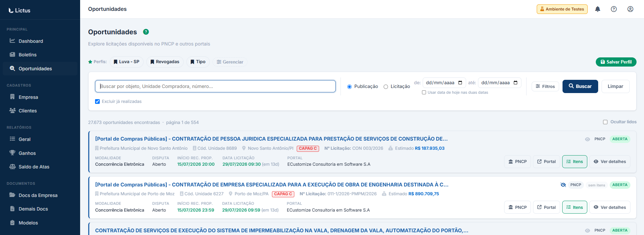Screen dimensions: 644x235
Task: Open Boletins in the sidebar
Action: [x=40, y=55]
